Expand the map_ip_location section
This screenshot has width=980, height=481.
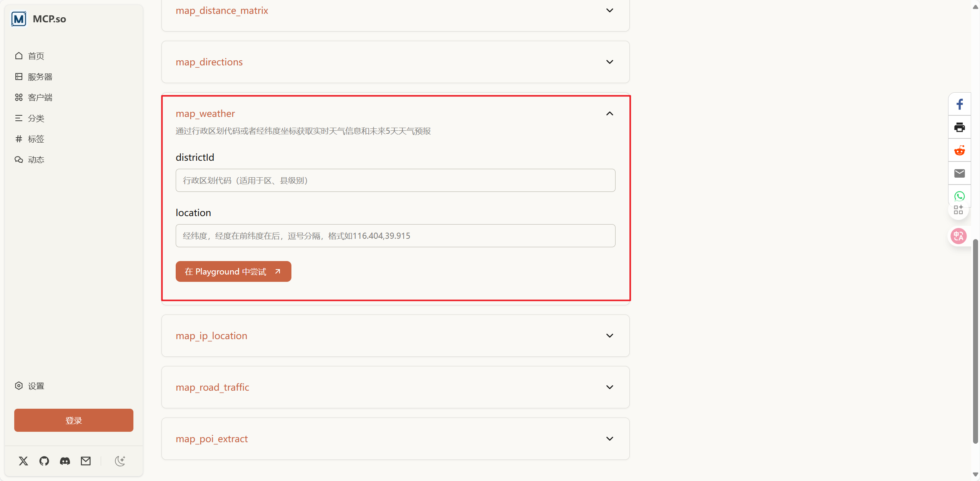tap(609, 336)
